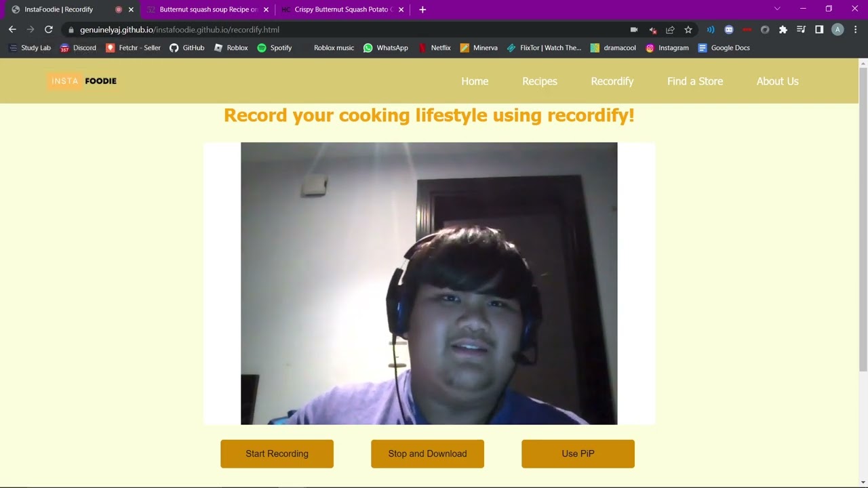This screenshot has width=868, height=488.
Task: Toggle the browser side panel icon
Action: tap(819, 30)
